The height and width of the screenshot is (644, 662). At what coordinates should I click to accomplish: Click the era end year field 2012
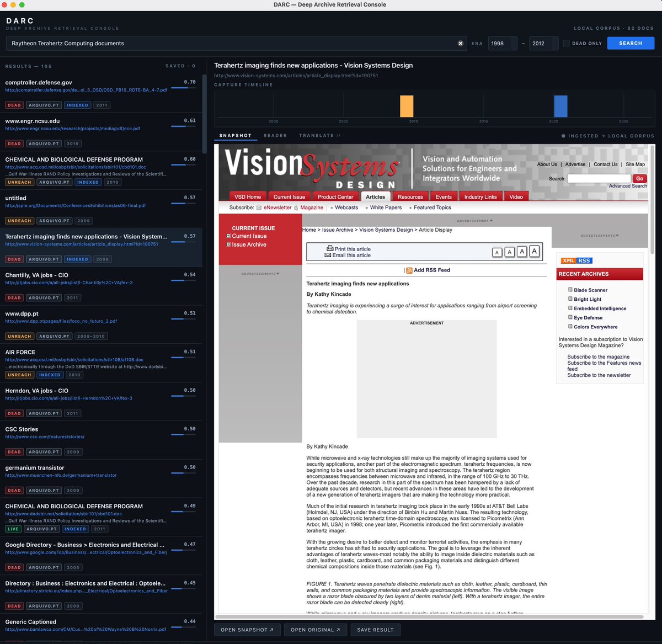coord(543,43)
